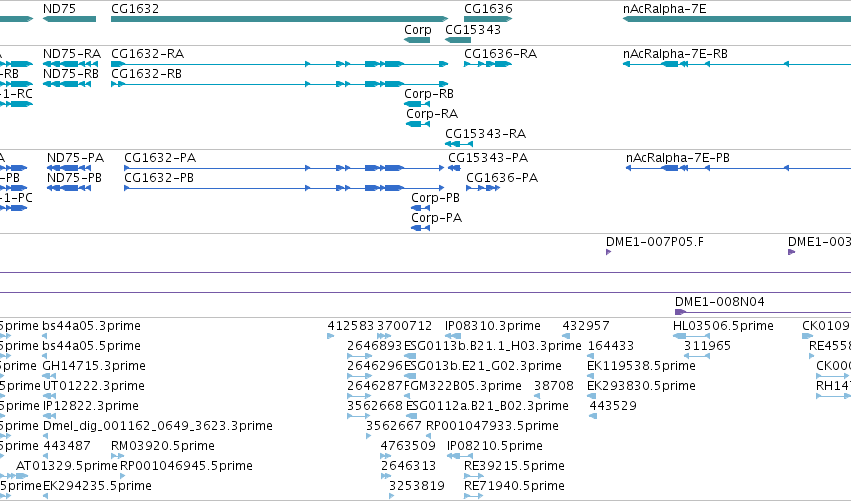Screen dimensions: 851x501
Task: Select feature 432957
Action: pos(566,336)
